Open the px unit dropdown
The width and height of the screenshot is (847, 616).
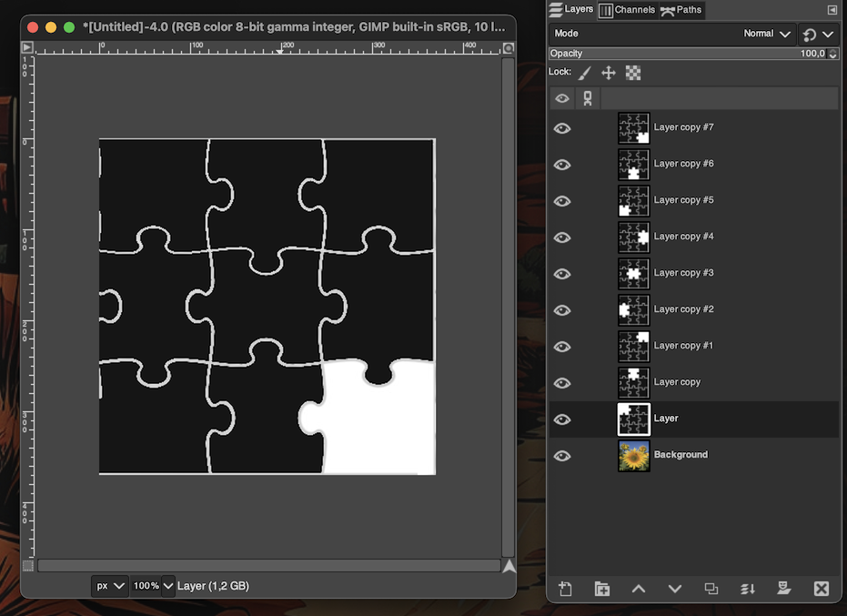[x=110, y=586]
